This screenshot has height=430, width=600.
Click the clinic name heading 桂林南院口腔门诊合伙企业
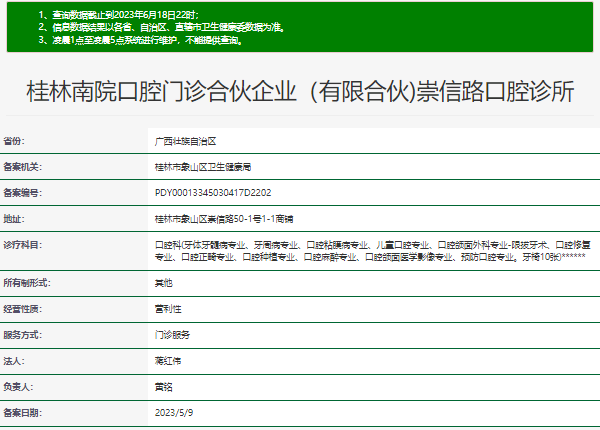click(300, 92)
